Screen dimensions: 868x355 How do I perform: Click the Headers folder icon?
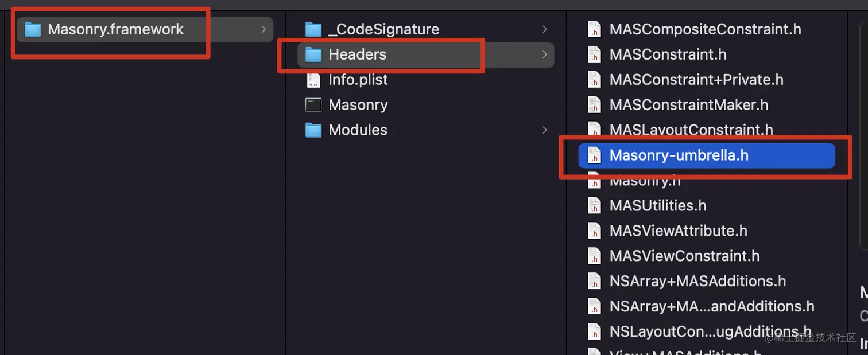(x=313, y=54)
